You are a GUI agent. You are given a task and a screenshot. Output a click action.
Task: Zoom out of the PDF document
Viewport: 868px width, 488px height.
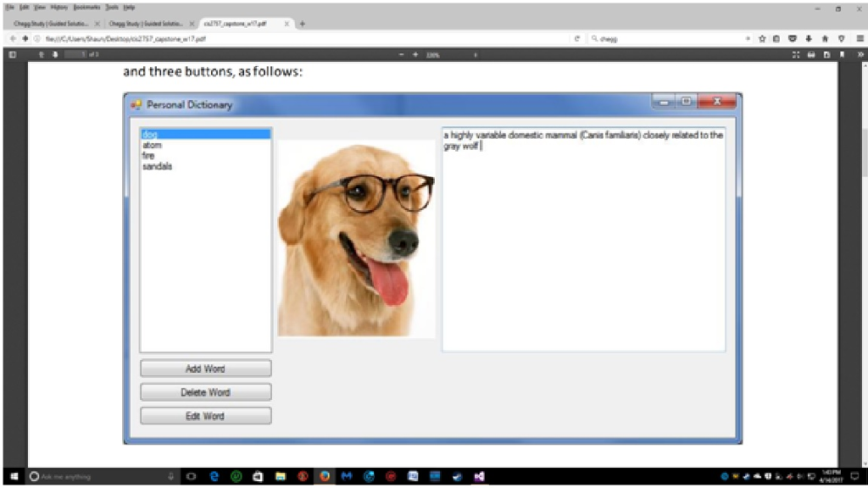(401, 55)
